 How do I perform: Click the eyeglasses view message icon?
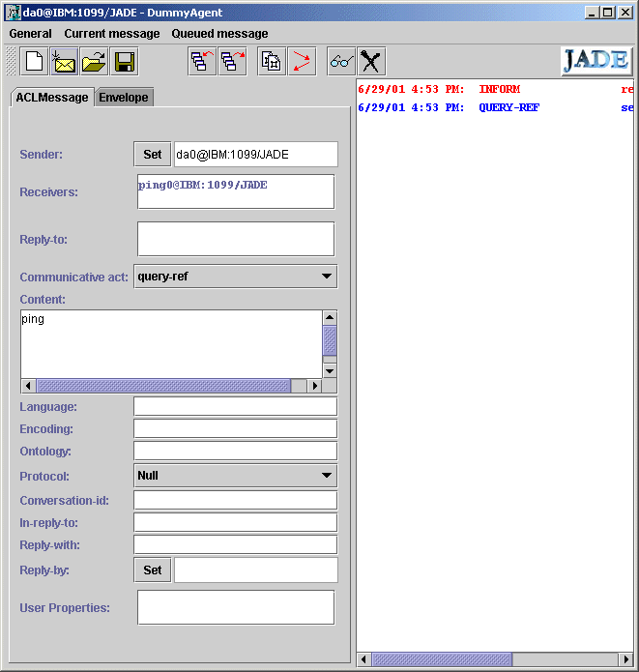[341, 62]
